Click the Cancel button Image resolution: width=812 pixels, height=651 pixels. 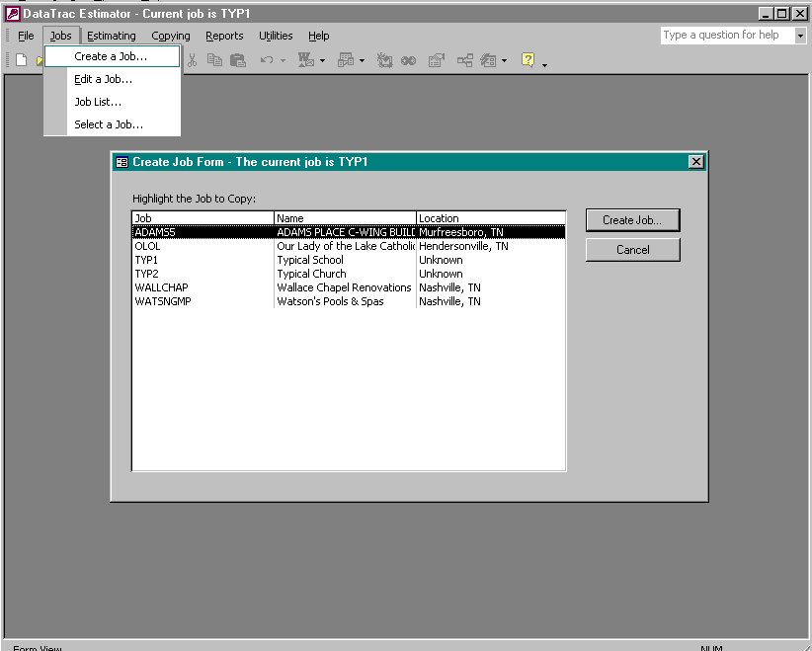[x=632, y=250]
